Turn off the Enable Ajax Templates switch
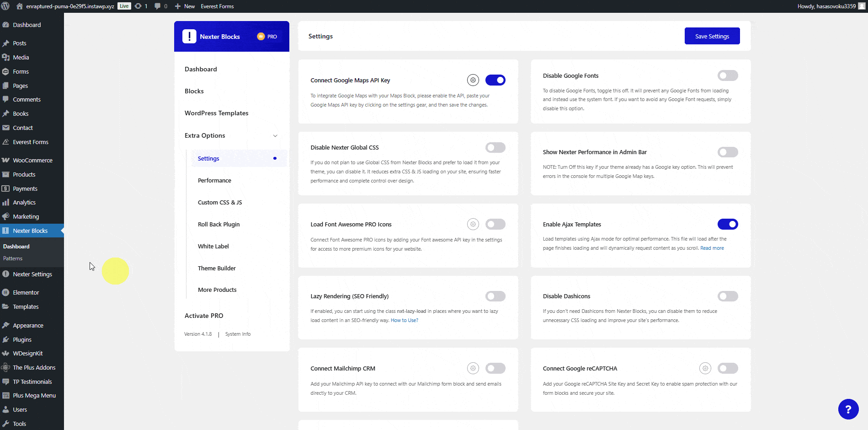This screenshot has height=430, width=868. click(x=727, y=224)
